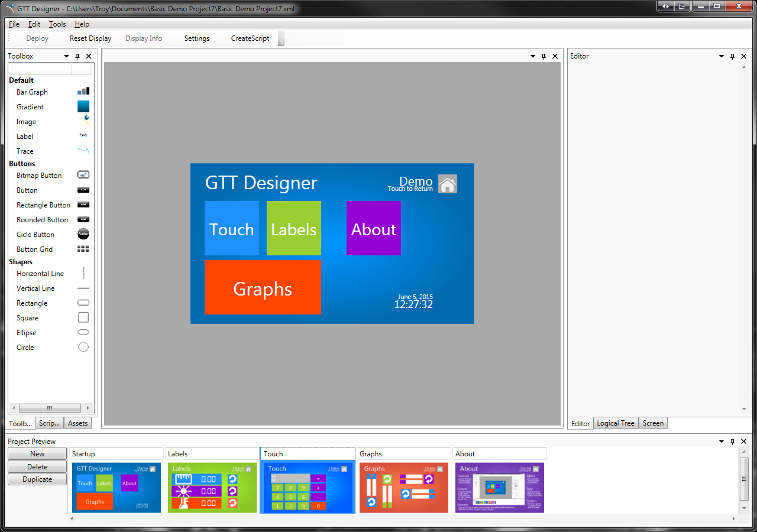Switch to the Screen tab
The image size is (757, 532).
(x=653, y=423)
